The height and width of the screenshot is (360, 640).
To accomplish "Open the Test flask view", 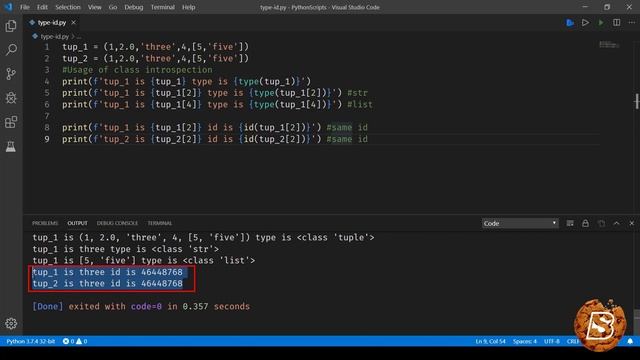I will click(x=11, y=146).
